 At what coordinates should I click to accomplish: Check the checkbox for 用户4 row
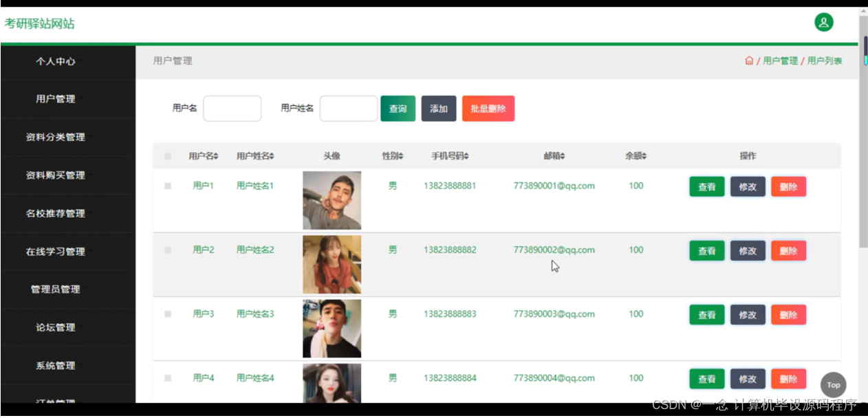[x=168, y=378]
